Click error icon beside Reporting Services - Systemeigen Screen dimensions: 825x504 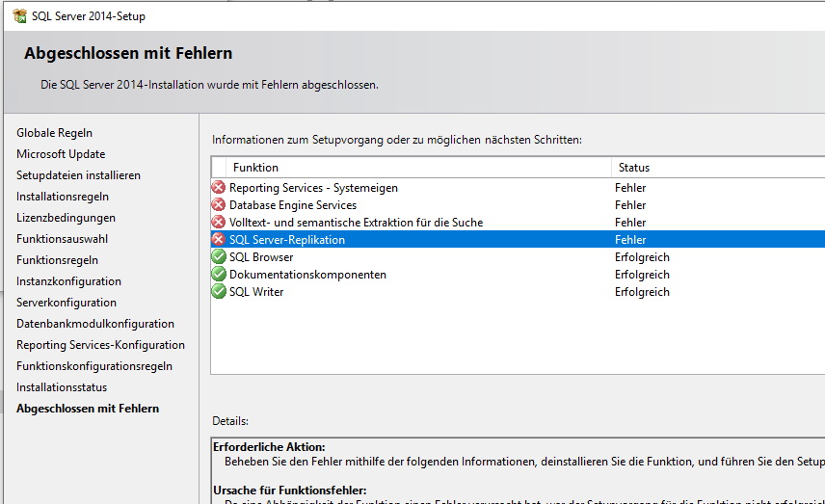click(219, 187)
